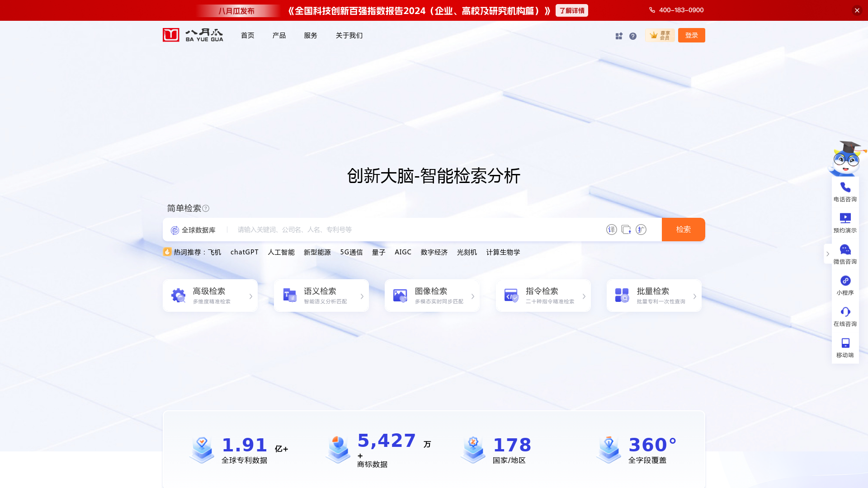
Task: Click the upload image icon in search bar
Action: tap(626, 230)
